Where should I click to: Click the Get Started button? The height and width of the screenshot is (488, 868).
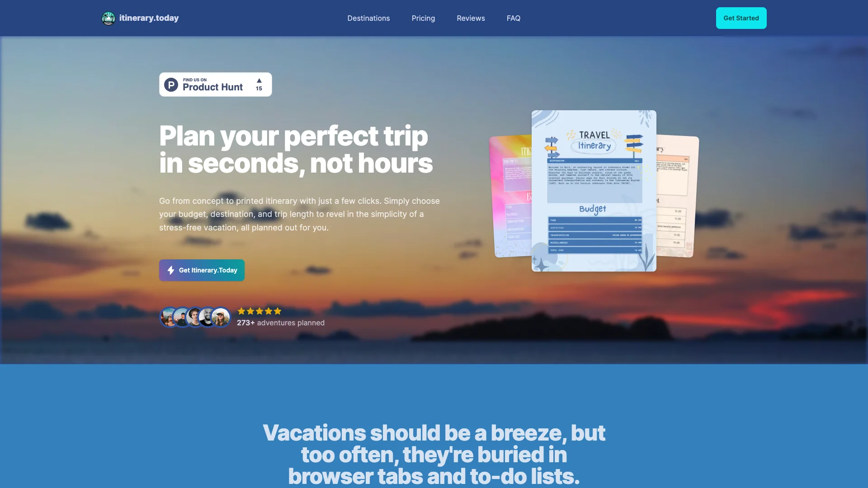(x=741, y=18)
